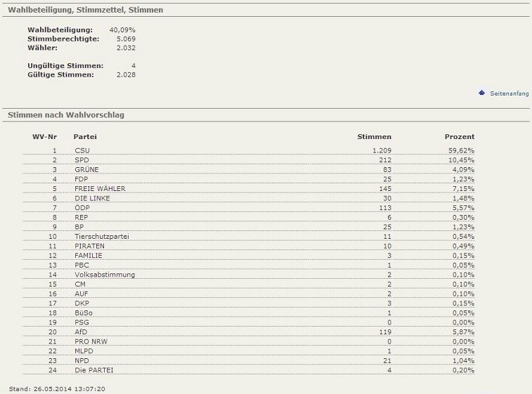Click AfD vote count 119

click(385, 331)
